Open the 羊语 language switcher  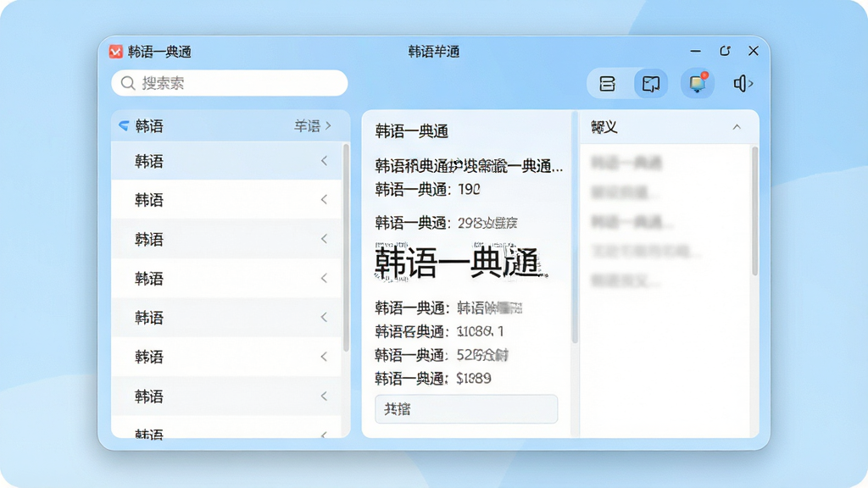point(313,126)
